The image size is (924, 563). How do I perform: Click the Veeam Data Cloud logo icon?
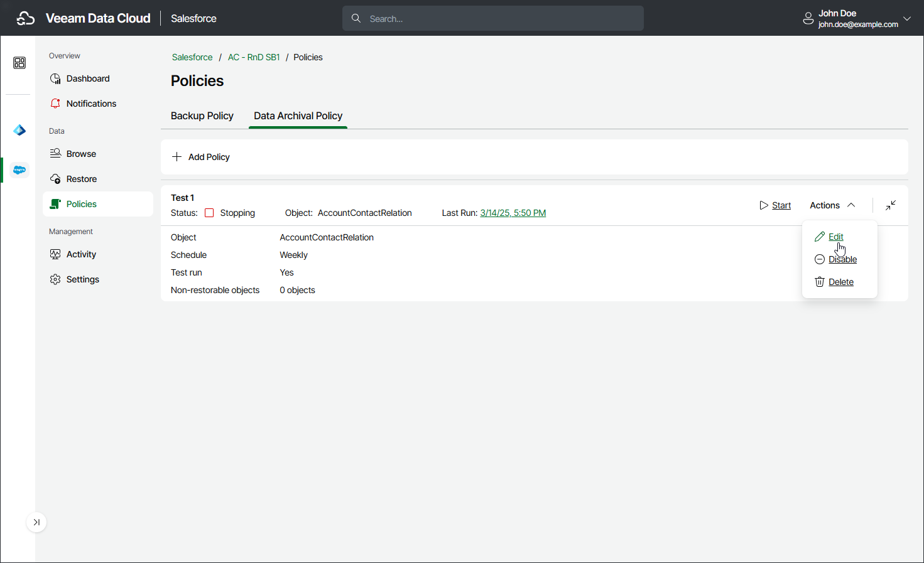pos(25,18)
